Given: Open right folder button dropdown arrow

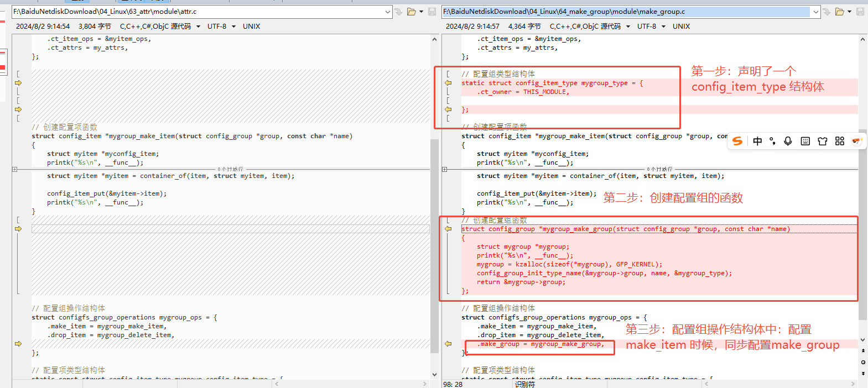Looking at the screenshot, I should coord(850,12).
